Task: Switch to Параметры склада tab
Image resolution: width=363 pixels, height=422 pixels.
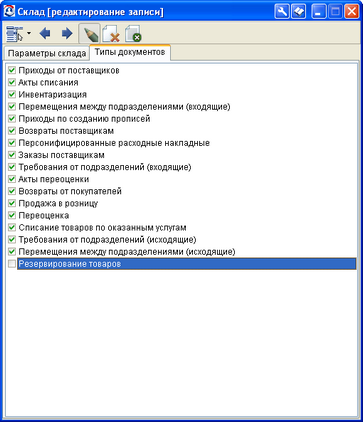Action: tap(47, 54)
